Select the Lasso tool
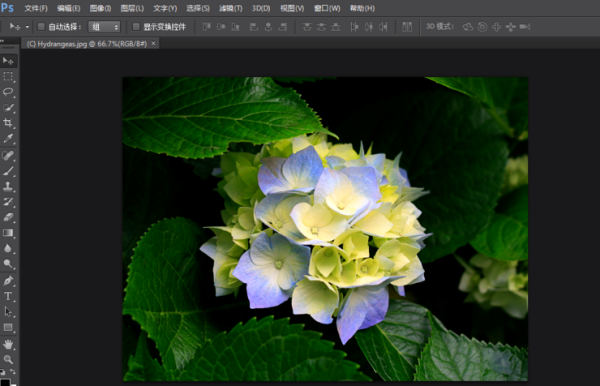Image resolution: width=600 pixels, height=386 pixels. click(8, 92)
